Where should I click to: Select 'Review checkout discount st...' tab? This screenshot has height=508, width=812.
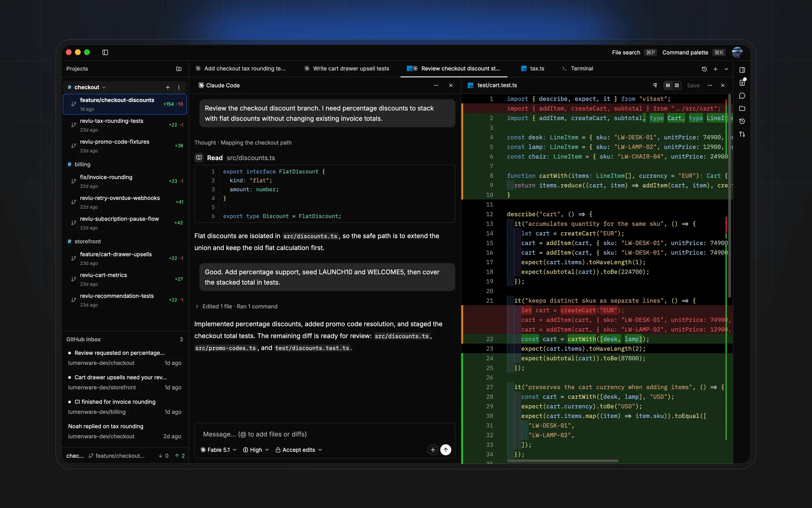(x=453, y=68)
